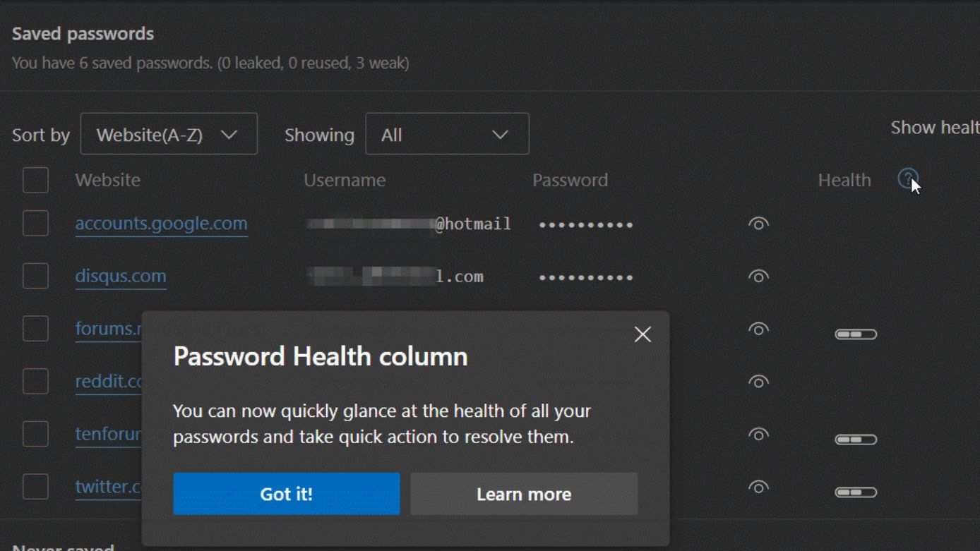This screenshot has height=551, width=980.
Task: Click the masked password dots for disqus.com
Action: point(585,277)
